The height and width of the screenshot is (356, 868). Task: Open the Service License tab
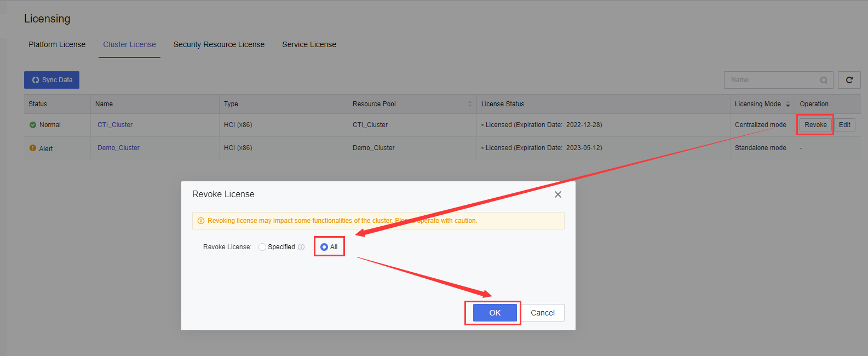[309, 44]
